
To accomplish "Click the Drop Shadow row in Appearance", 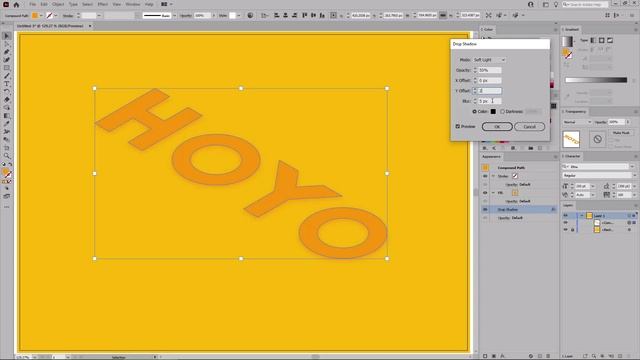I will click(x=520, y=209).
